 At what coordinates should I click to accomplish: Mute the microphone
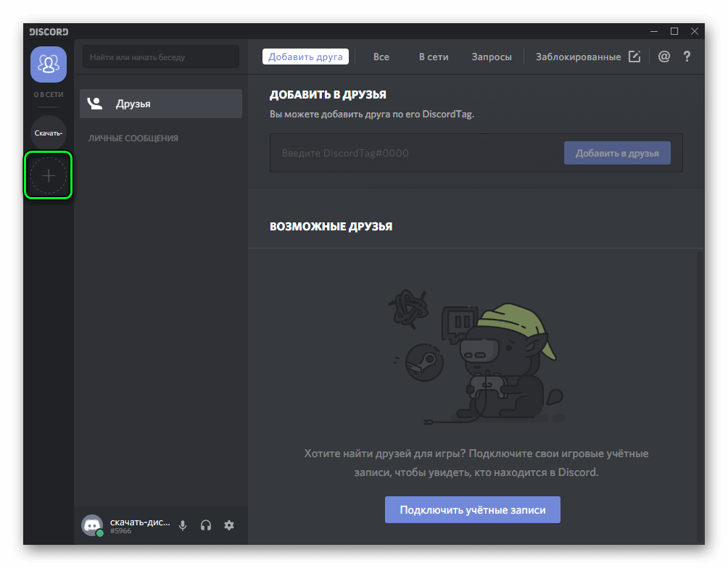coord(183,525)
